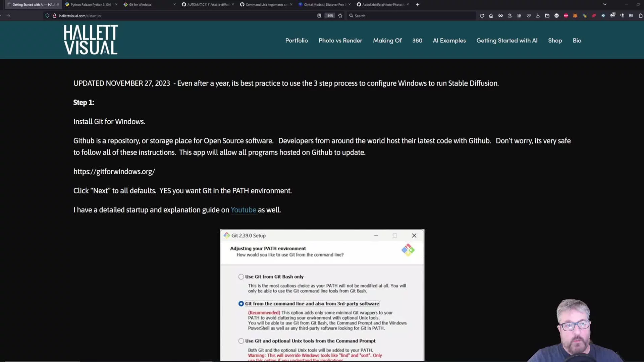Click the 'Step 1:' heading text
Viewport: 644px width, 362px height.
pyautogui.click(x=84, y=103)
